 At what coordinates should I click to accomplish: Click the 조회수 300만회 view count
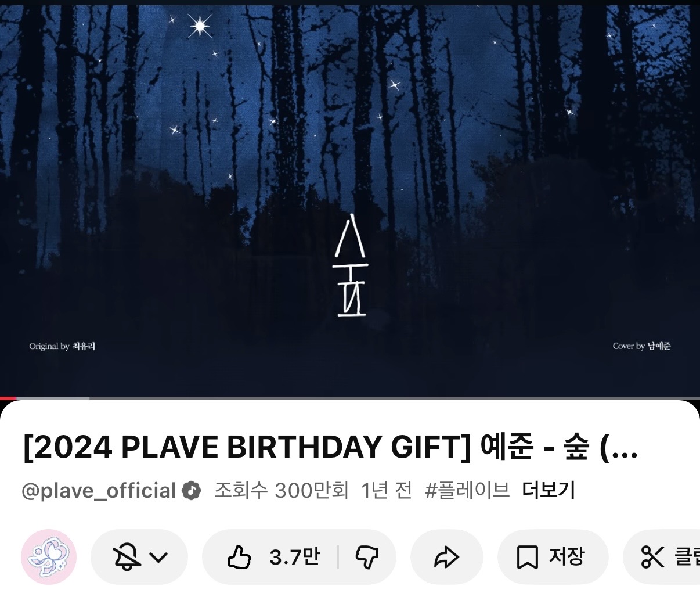tap(282, 490)
